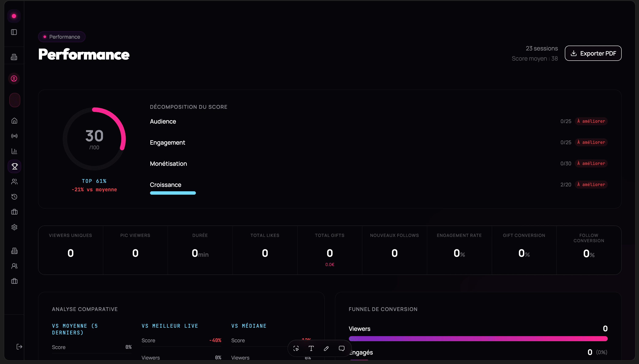Click the Engagement À améliorer badge
The image size is (639, 364).
point(591,142)
